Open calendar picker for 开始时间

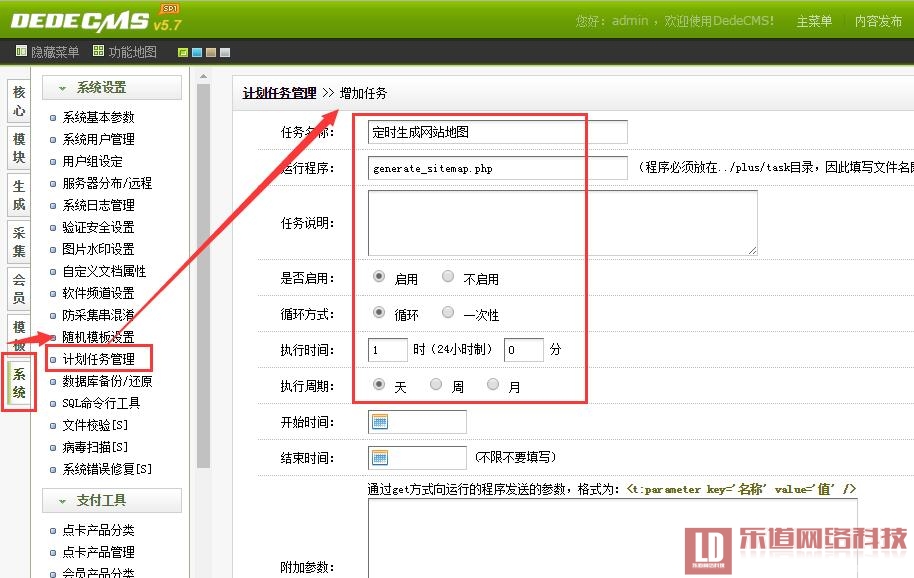pos(379,422)
